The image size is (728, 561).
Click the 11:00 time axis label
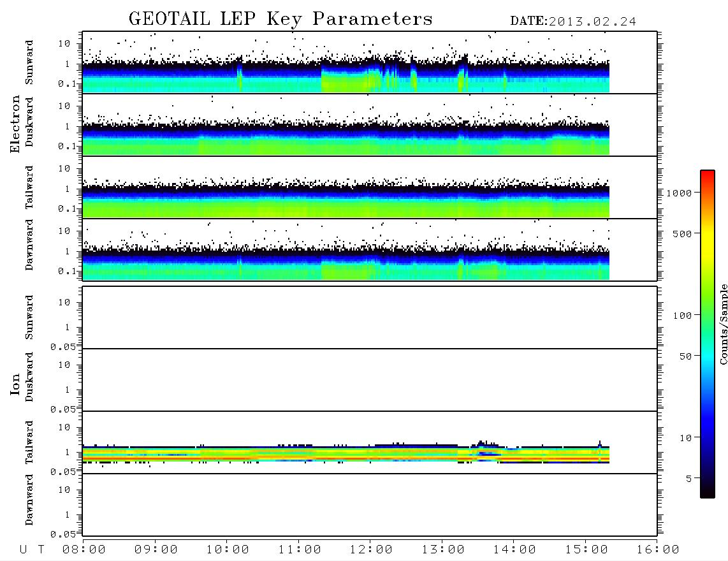click(300, 550)
